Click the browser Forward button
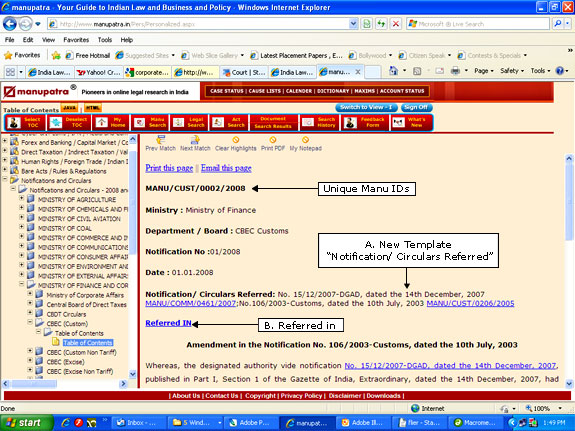This screenshot has height=431, width=575. [25, 24]
